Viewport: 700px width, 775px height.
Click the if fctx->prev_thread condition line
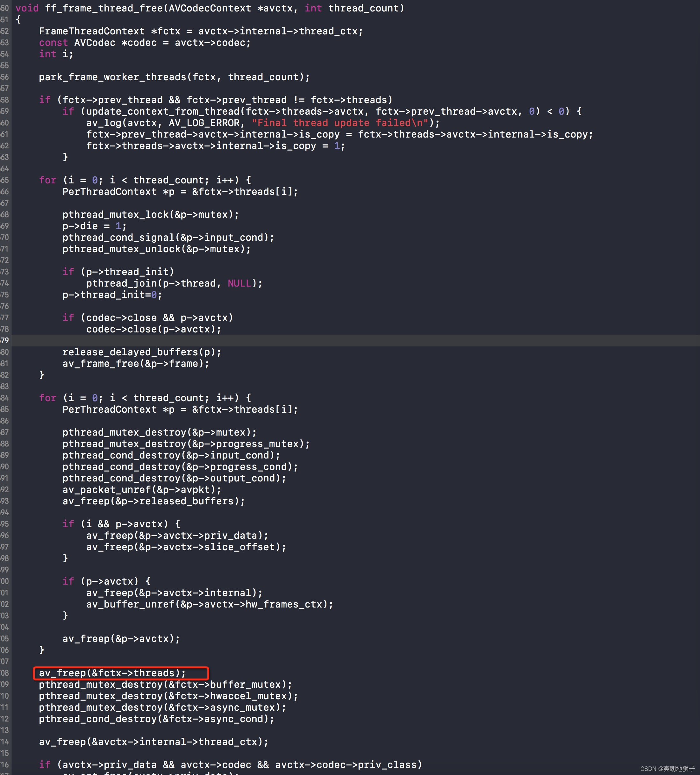[216, 100]
